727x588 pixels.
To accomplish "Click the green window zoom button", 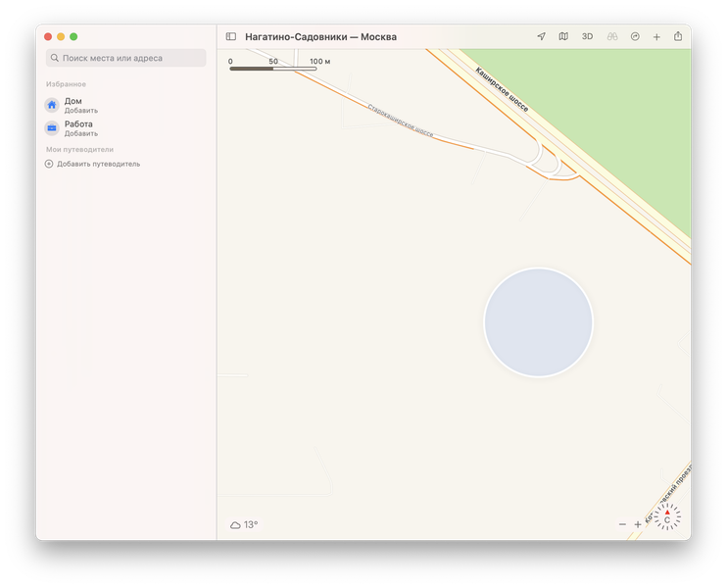I will [73, 36].
